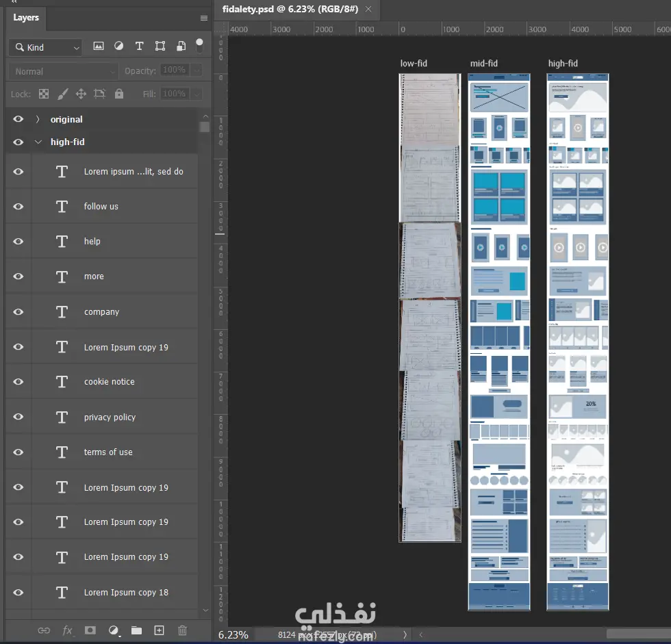Filter layers by type layer icon
This screenshot has height=644, width=671.
click(x=139, y=46)
